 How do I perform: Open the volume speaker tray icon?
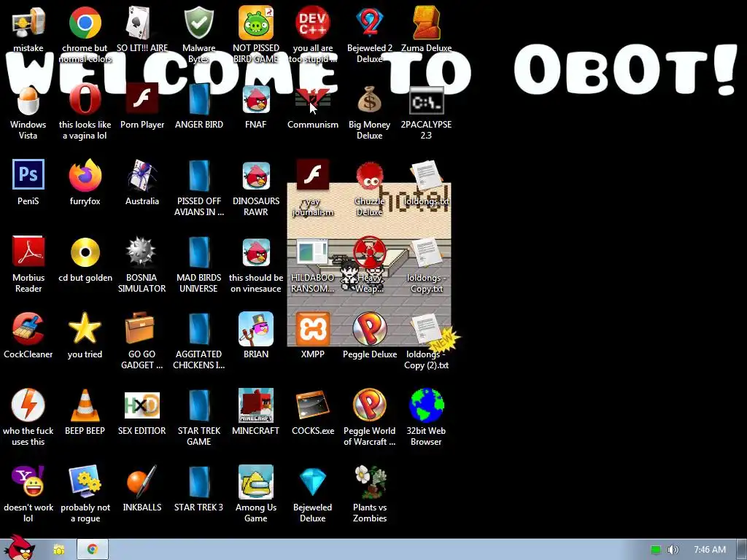[673, 550]
